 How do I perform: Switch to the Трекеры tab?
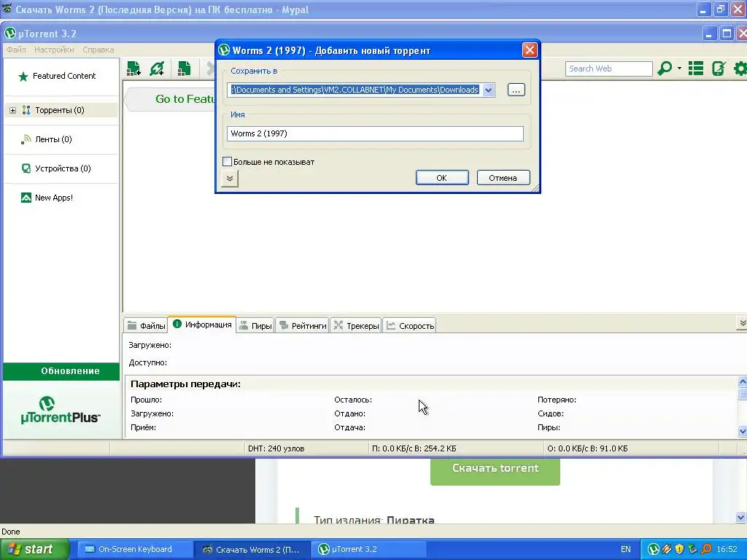pyautogui.click(x=356, y=326)
